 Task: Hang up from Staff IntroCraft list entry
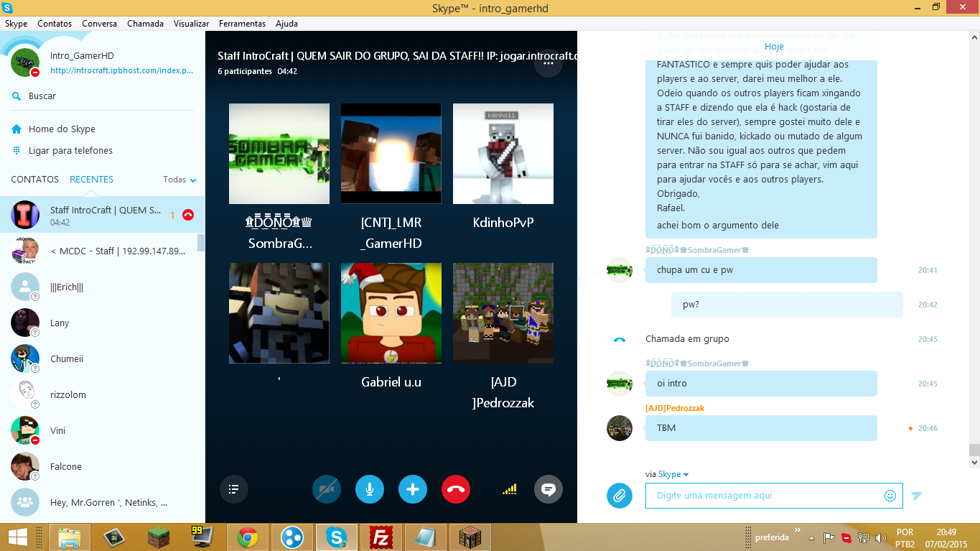[188, 215]
